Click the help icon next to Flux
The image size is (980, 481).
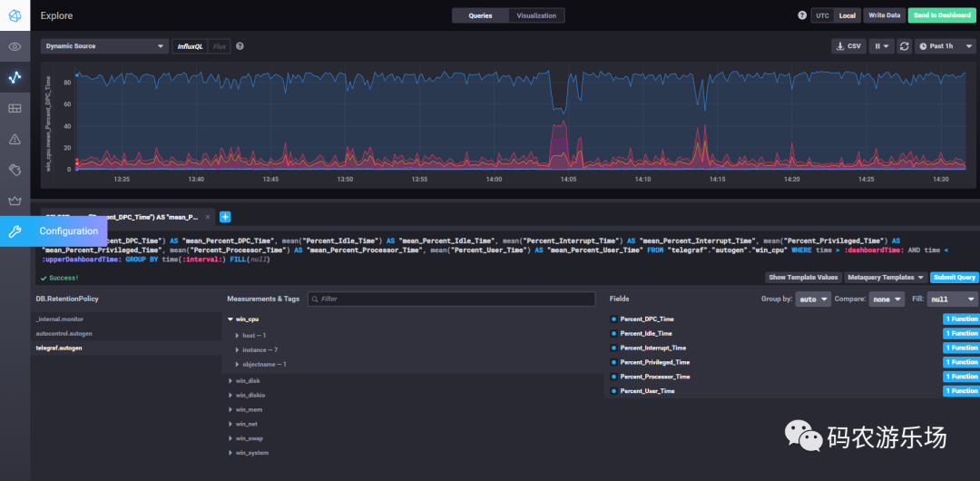pos(240,46)
